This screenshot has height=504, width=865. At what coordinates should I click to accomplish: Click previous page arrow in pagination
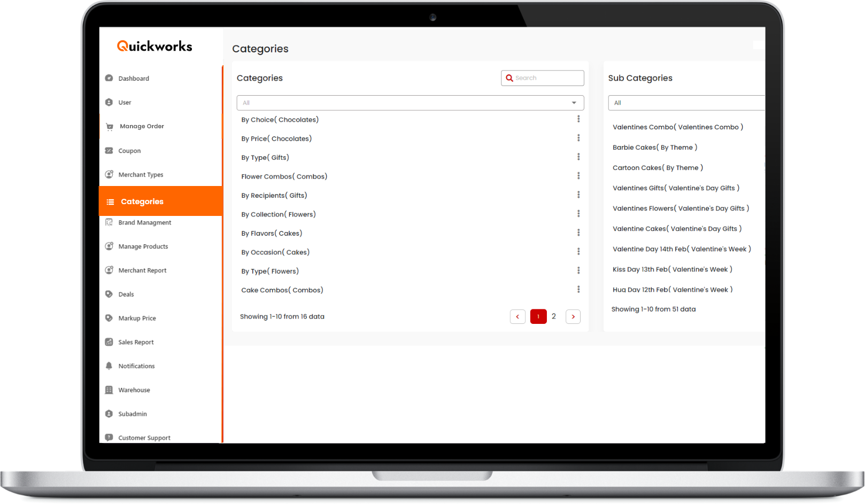point(518,317)
